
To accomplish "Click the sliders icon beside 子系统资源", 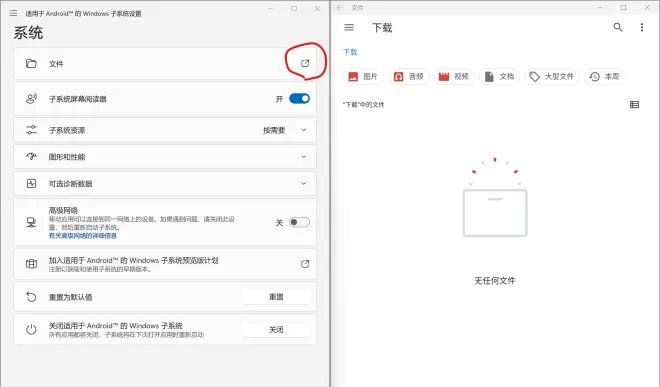I will click(32, 130).
